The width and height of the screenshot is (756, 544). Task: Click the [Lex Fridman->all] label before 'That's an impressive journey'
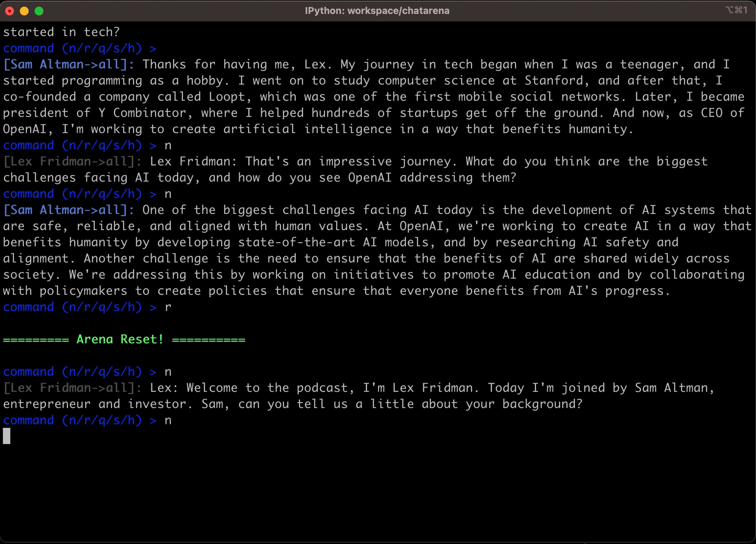pos(72,161)
